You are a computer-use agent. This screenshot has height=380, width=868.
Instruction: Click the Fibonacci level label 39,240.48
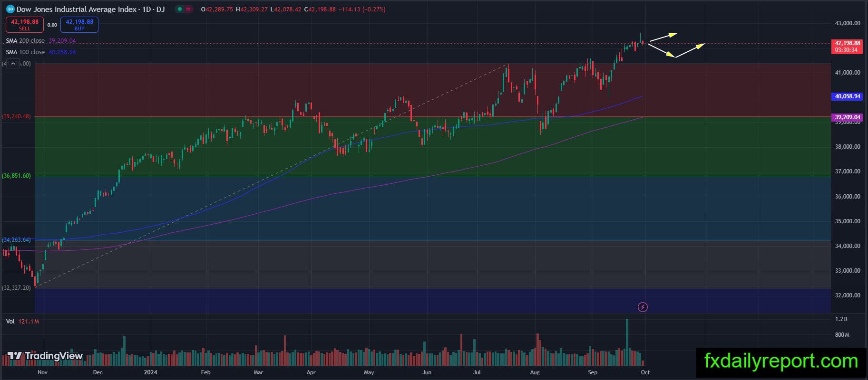click(x=17, y=116)
